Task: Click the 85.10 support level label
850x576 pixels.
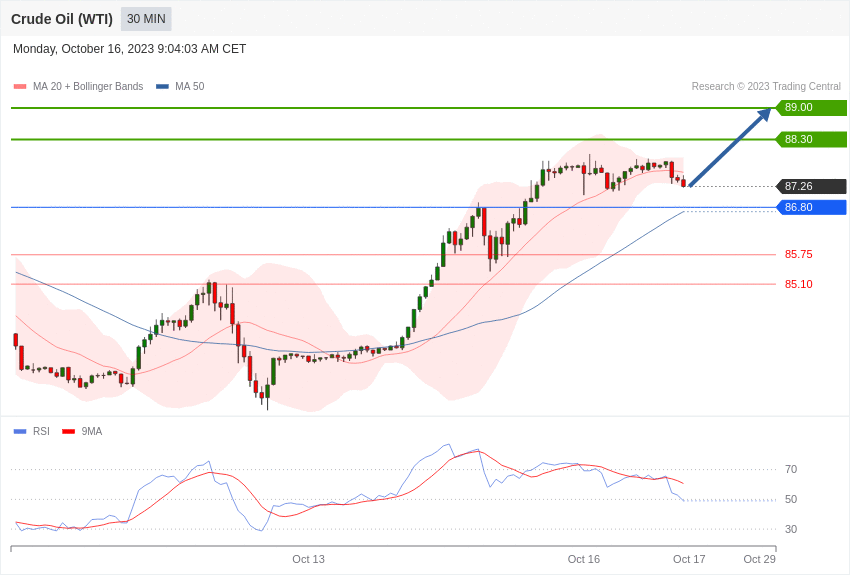Action: (x=799, y=284)
